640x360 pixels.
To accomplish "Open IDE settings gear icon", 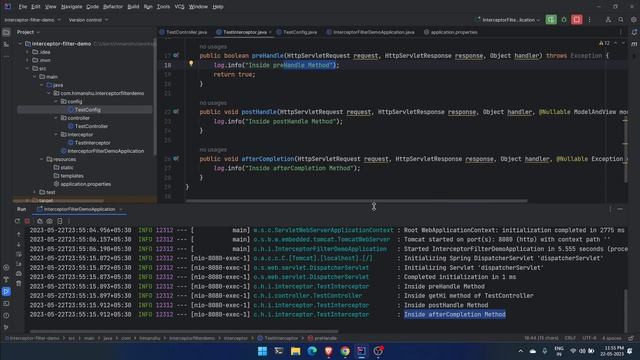I will click(633, 20).
